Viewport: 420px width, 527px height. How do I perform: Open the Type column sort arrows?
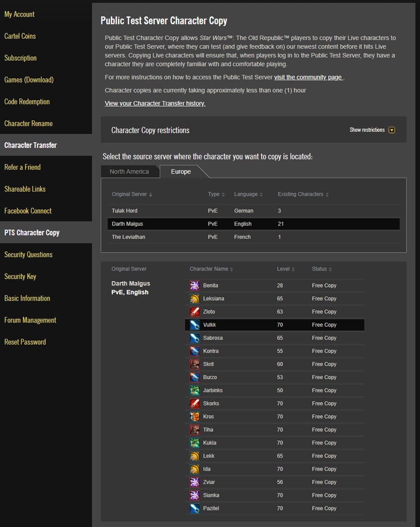coord(224,194)
